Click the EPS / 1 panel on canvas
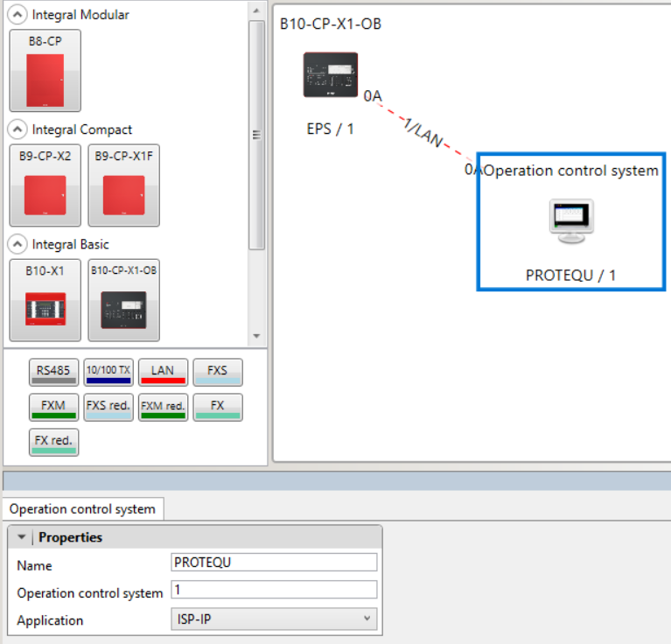This screenshot has width=671, height=644. click(331, 75)
